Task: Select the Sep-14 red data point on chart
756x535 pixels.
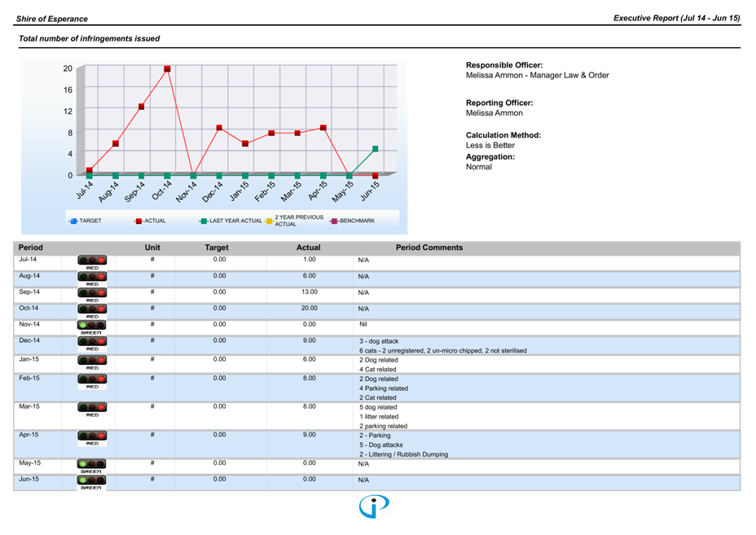Action: point(141,107)
